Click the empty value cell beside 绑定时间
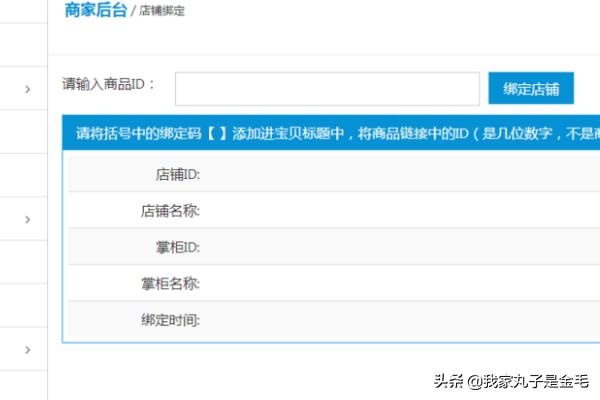 coord(400,320)
